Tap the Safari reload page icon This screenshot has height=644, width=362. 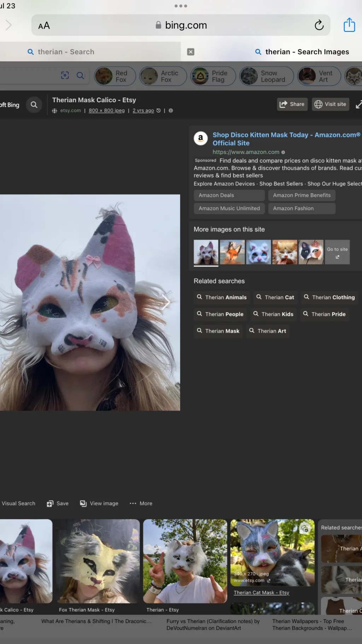click(319, 25)
